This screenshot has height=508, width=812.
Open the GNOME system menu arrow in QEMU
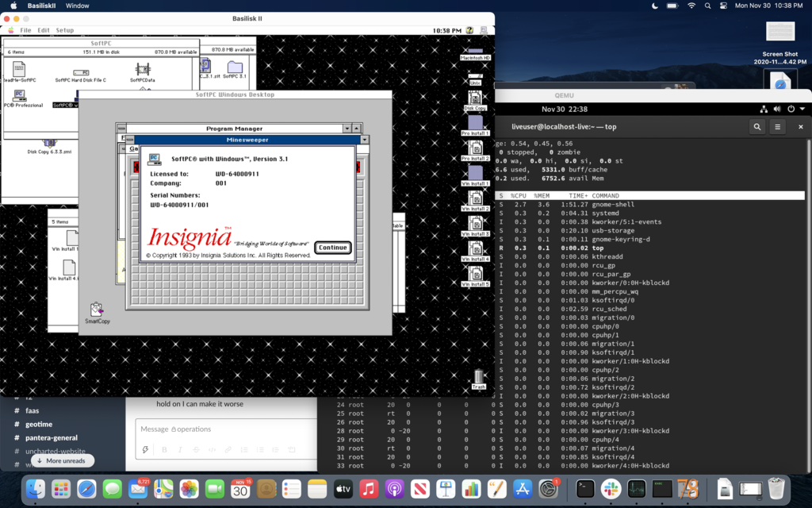click(802, 109)
